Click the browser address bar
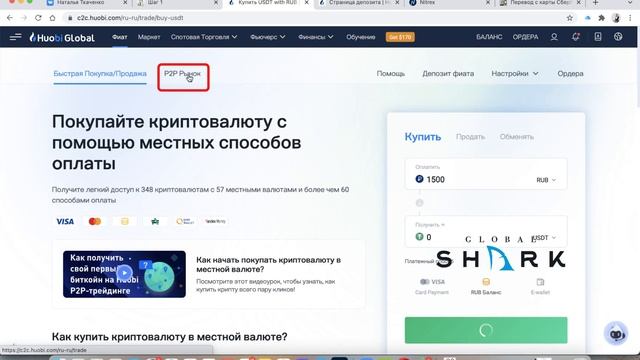This screenshot has width=640, height=360. [x=314, y=18]
